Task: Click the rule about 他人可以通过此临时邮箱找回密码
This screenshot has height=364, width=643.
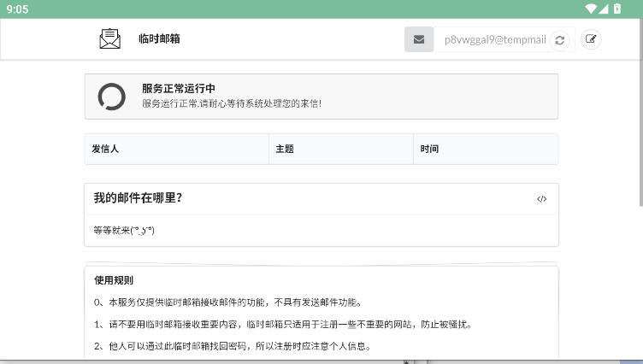Action: coord(232,346)
